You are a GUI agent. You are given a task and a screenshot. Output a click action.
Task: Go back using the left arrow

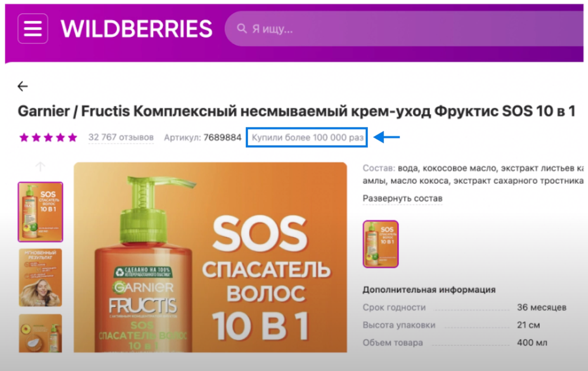[x=23, y=87]
